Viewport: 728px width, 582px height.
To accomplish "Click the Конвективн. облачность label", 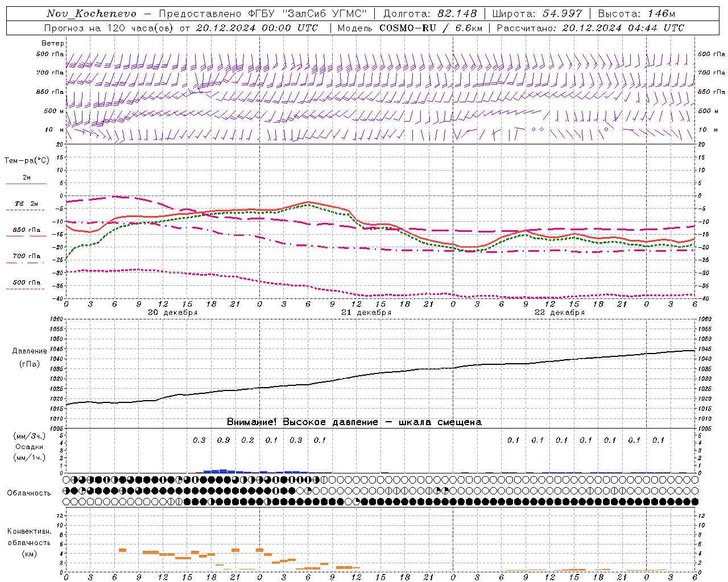I will tap(30, 537).
